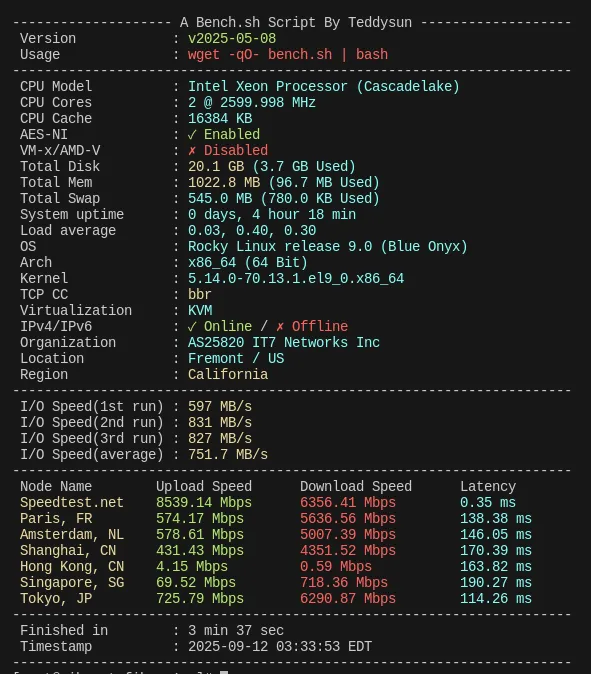Click the red IPv6 Offline cross

pos(280,327)
